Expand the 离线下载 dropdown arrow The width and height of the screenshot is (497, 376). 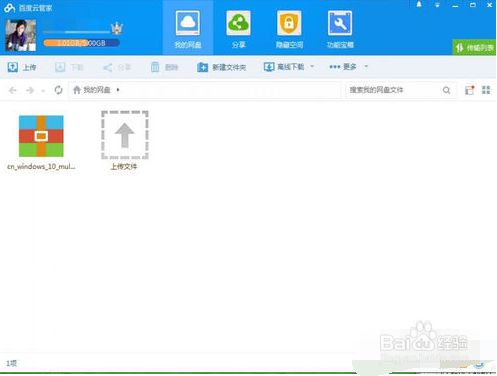click(x=312, y=66)
